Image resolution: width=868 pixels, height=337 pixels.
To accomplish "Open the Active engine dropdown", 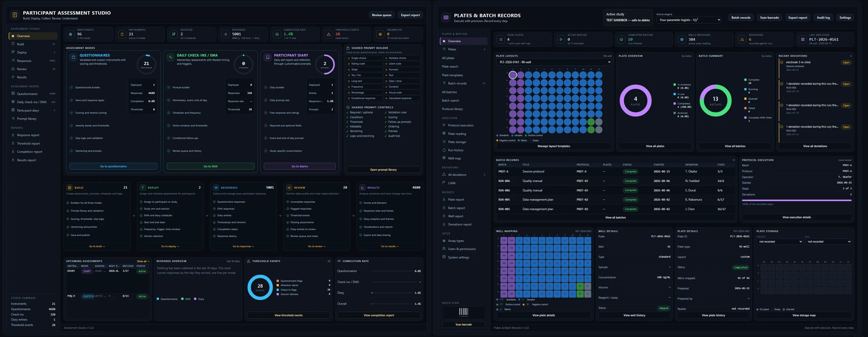I will pyautogui.click(x=689, y=20).
